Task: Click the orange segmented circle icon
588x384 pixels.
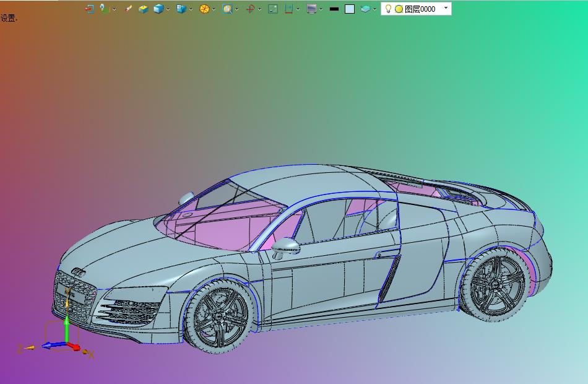Action: pos(204,9)
